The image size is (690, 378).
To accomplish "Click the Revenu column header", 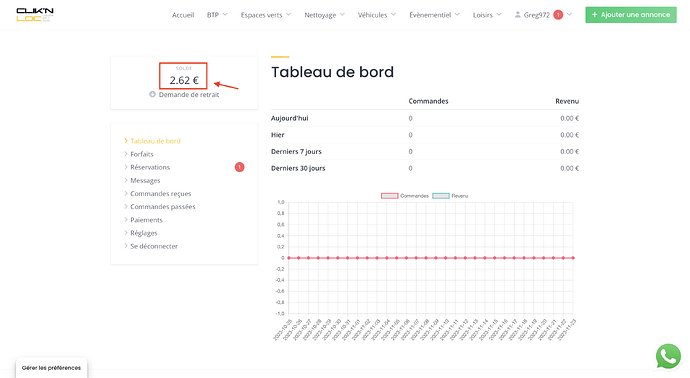I will point(567,101).
